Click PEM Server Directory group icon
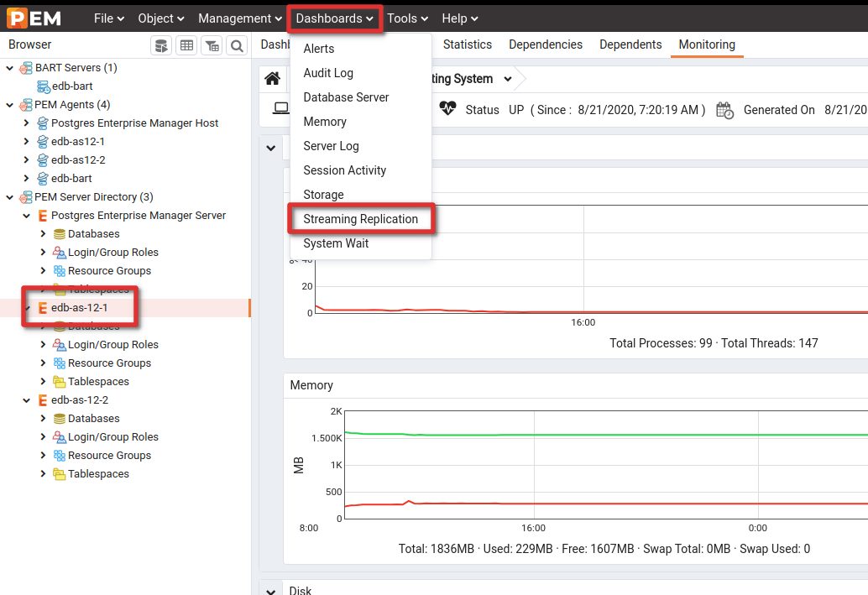 pos(25,197)
